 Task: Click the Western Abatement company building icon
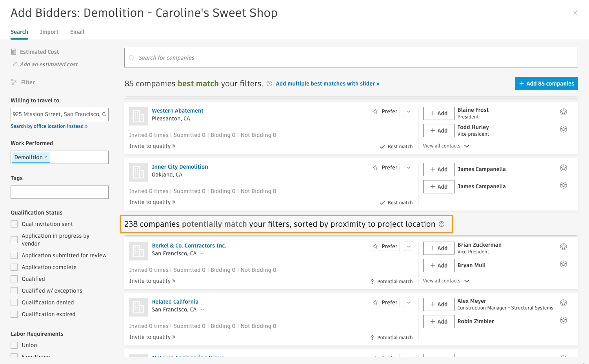(138, 116)
